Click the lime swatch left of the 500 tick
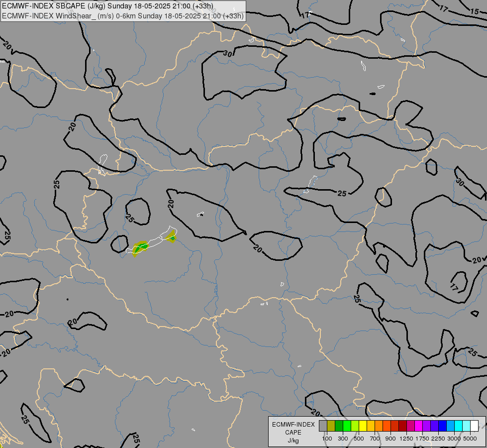This screenshot has height=448, width=487. coord(355,426)
